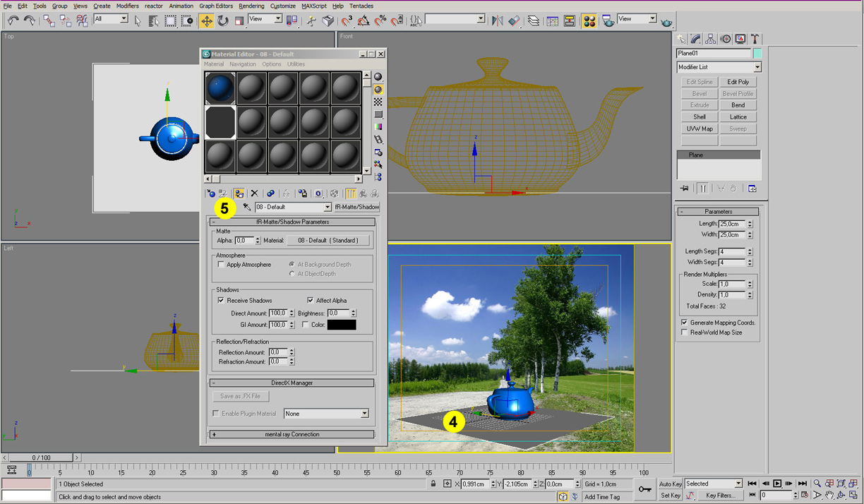The image size is (864, 504).
Task: Click the UVW Map modifier button
Action: pos(699,129)
